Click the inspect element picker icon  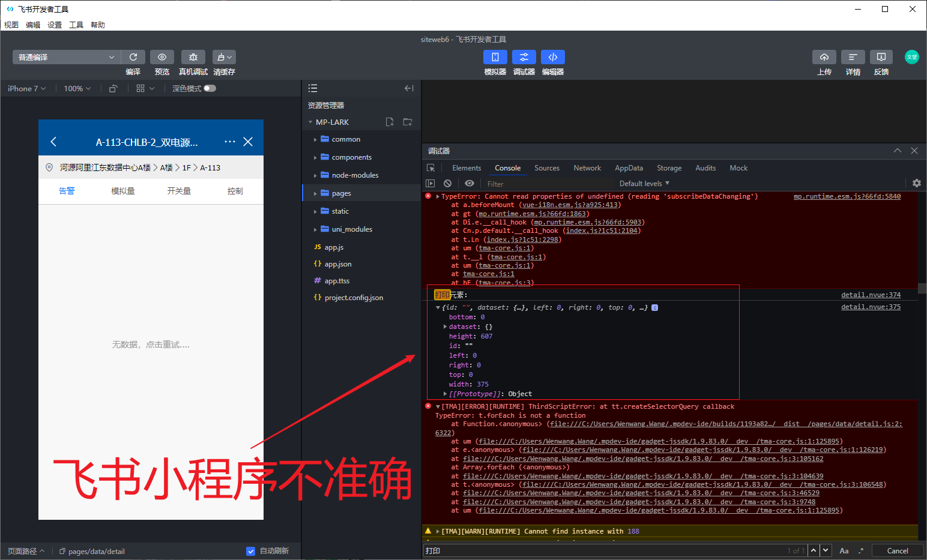coord(430,168)
